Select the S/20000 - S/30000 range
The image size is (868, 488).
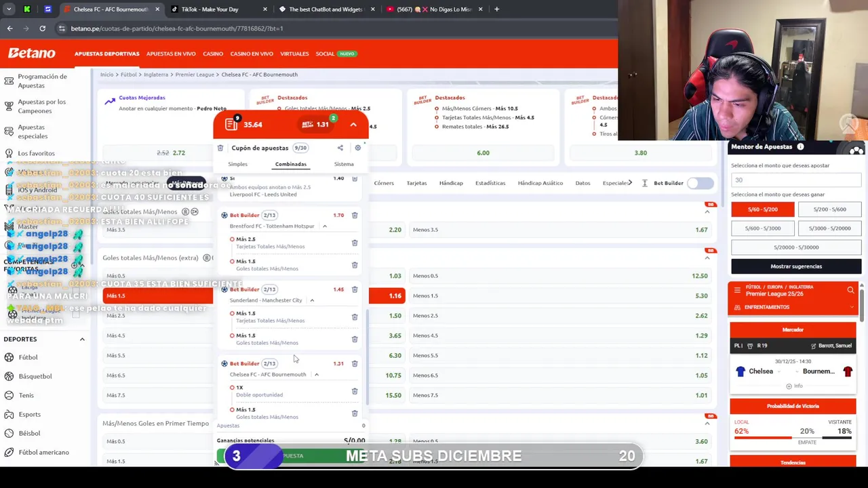click(796, 247)
